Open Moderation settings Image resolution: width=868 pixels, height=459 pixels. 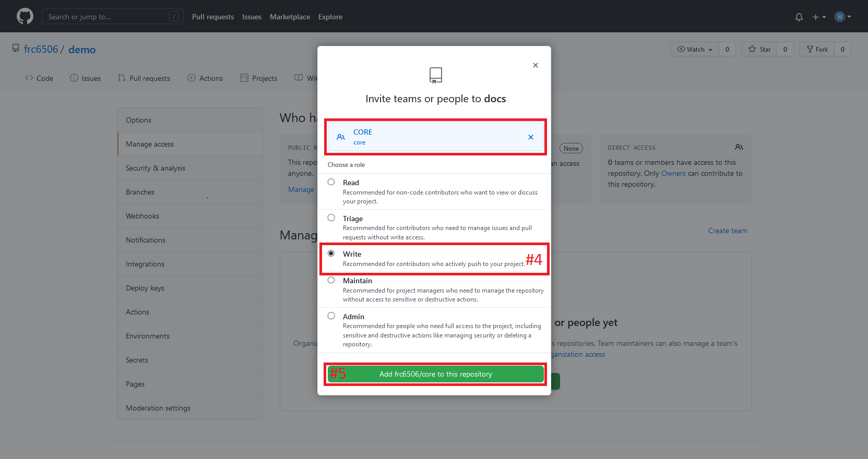pos(190,408)
